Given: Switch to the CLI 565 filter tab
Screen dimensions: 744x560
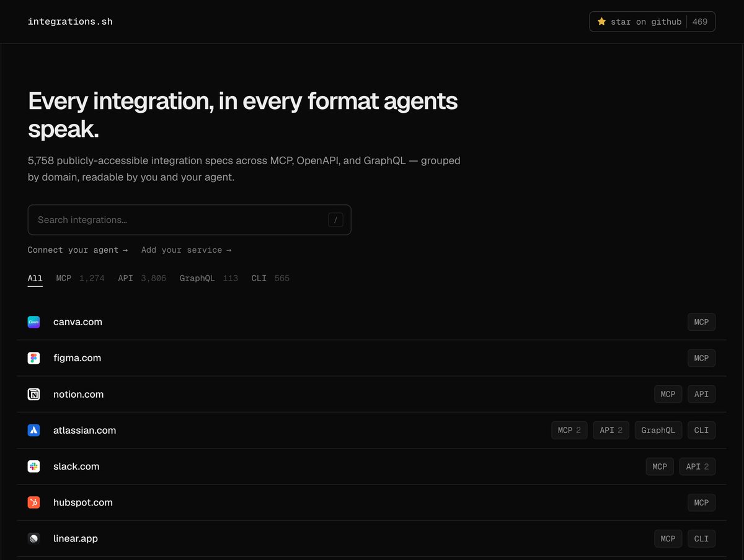Looking at the screenshot, I should [270, 278].
